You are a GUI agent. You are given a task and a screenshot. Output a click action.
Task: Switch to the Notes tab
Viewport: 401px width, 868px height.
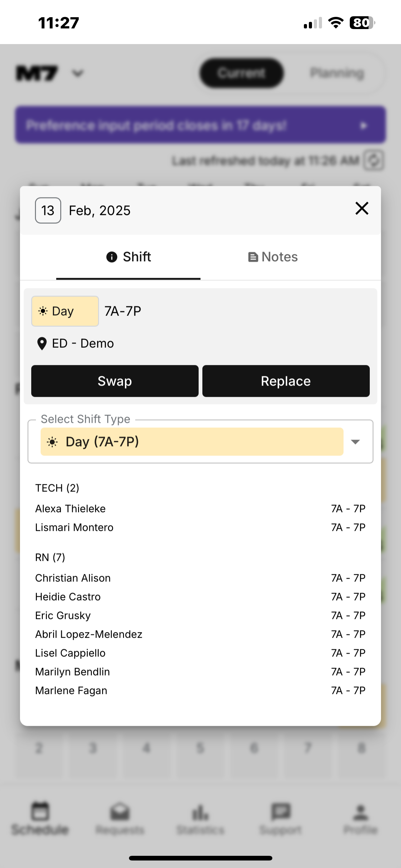click(273, 257)
